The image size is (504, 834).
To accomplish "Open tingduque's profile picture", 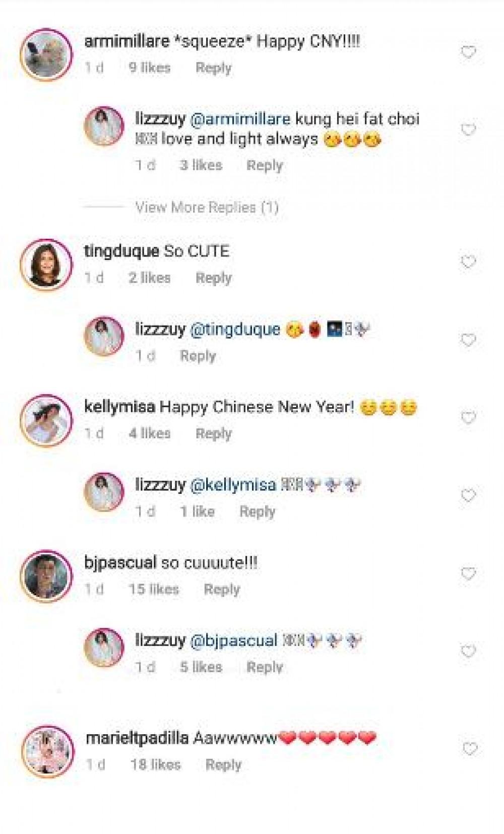I will pyautogui.click(x=46, y=265).
